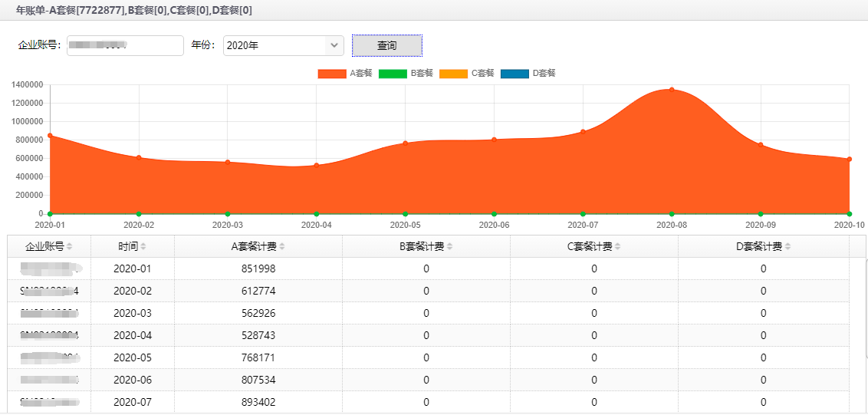Click the 851998 cell in table

[258, 268]
